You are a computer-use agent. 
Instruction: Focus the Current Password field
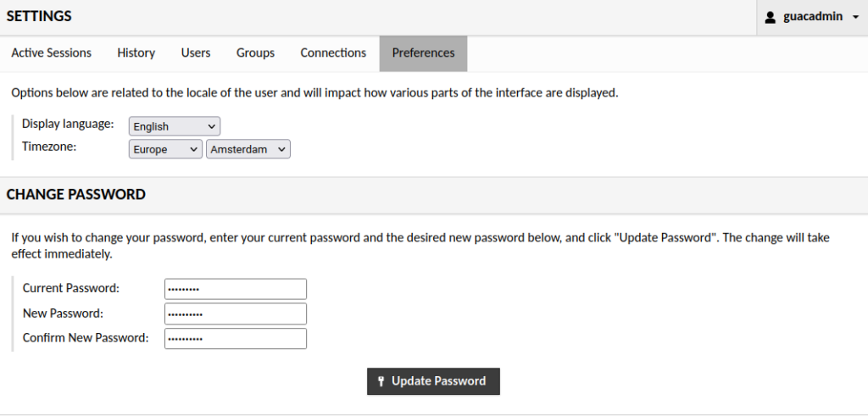point(236,289)
